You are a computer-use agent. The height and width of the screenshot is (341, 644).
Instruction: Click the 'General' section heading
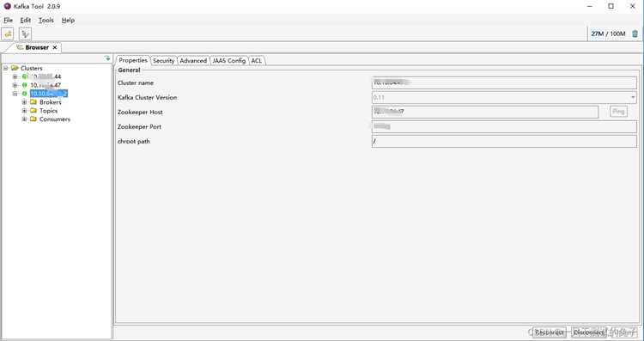129,70
